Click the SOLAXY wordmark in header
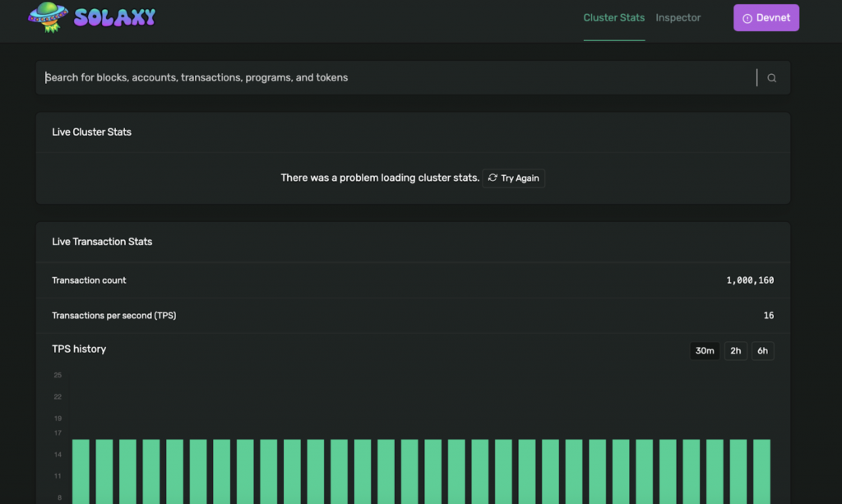The height and width of the screenshot is (504, 842). pos(114,17)
